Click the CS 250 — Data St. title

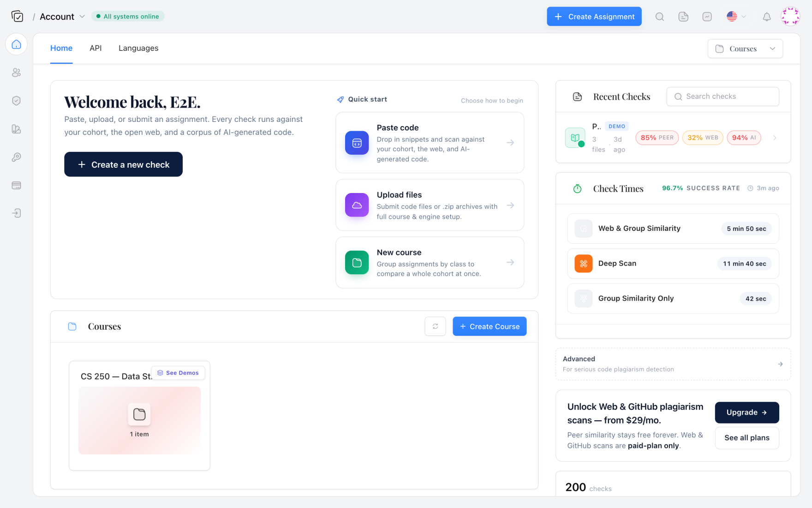pyautogui.click(x=116, y=376)
